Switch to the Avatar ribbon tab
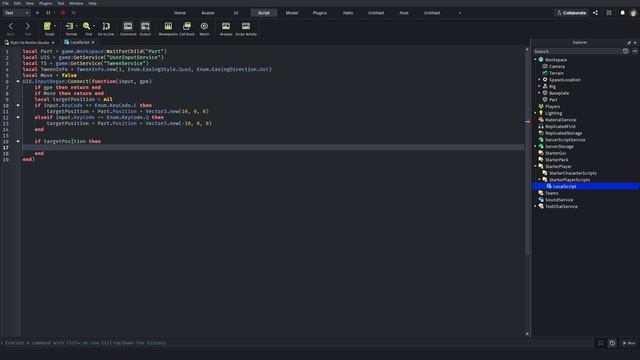This screenshot has width=640, height=360. tap(208, 13)
